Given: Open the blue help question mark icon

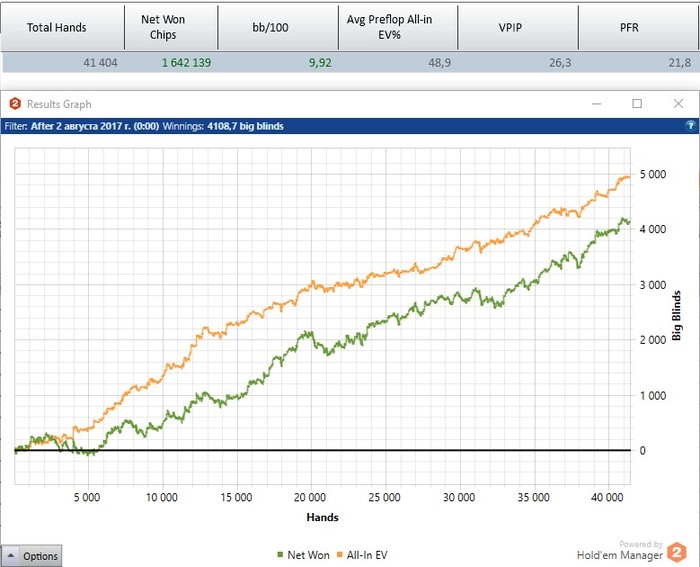Looking at the screenshot, I should pyautogui.click(x=690, y=126).
